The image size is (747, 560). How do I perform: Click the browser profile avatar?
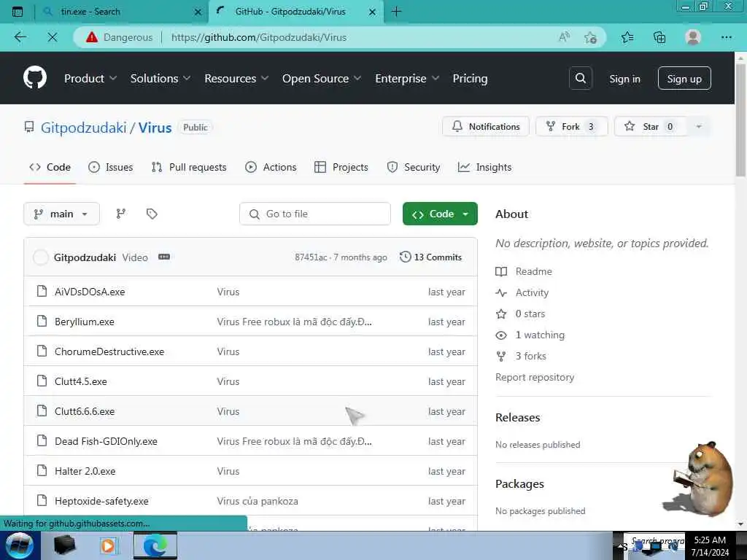pos(693,37)
